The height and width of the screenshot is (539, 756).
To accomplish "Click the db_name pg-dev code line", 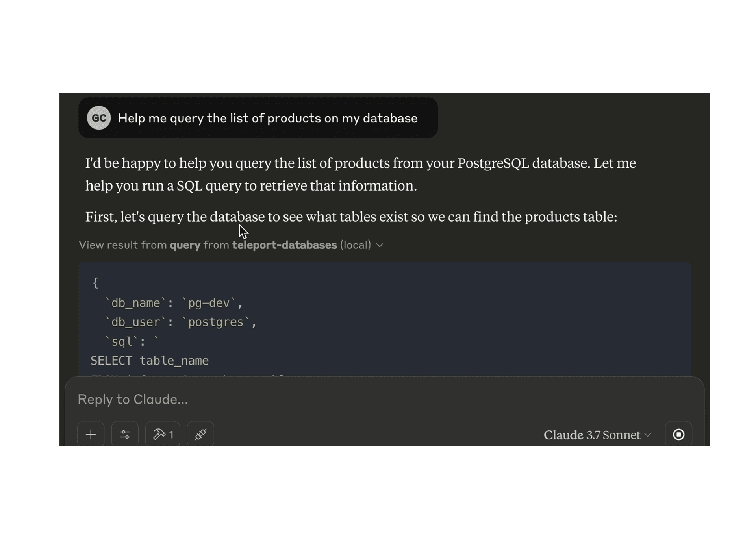I will (173, 303).
